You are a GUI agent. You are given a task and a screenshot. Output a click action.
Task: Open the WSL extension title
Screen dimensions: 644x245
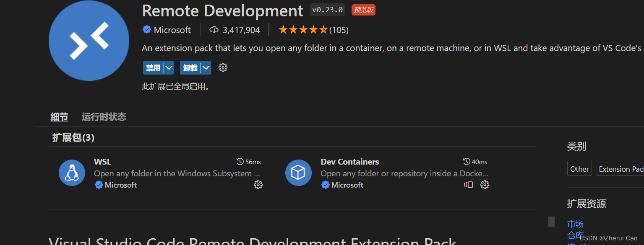pyautogui.click(x=103, y=162)
